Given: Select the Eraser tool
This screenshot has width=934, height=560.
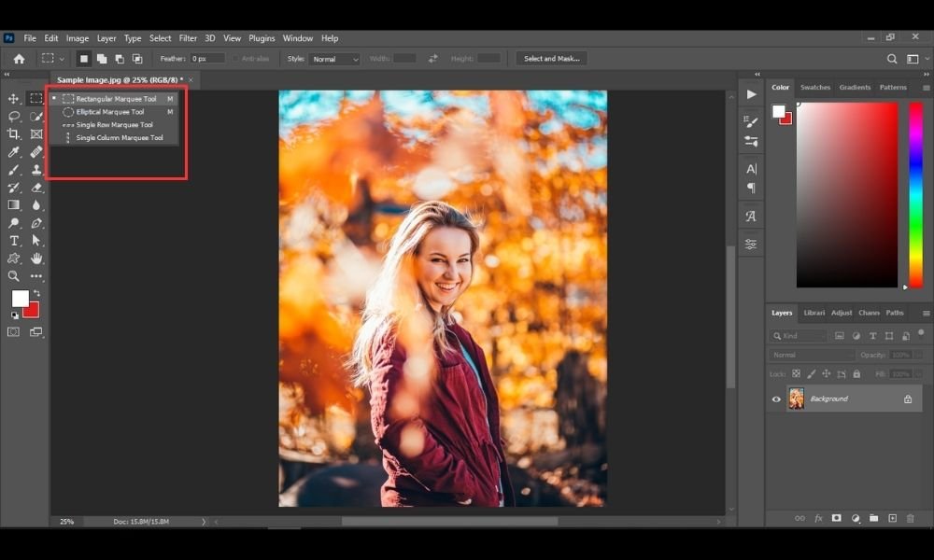Looking at the screenshot, I should (x=36, y=188).
